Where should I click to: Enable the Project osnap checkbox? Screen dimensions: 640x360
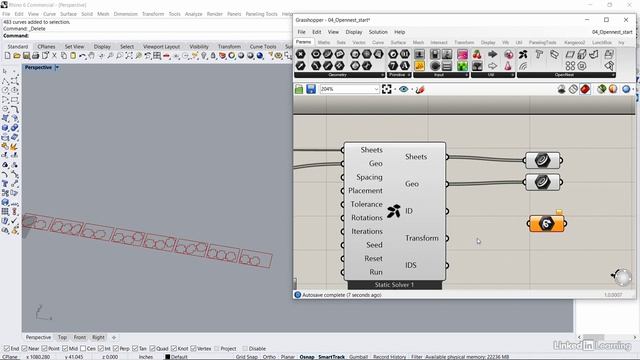217,349
